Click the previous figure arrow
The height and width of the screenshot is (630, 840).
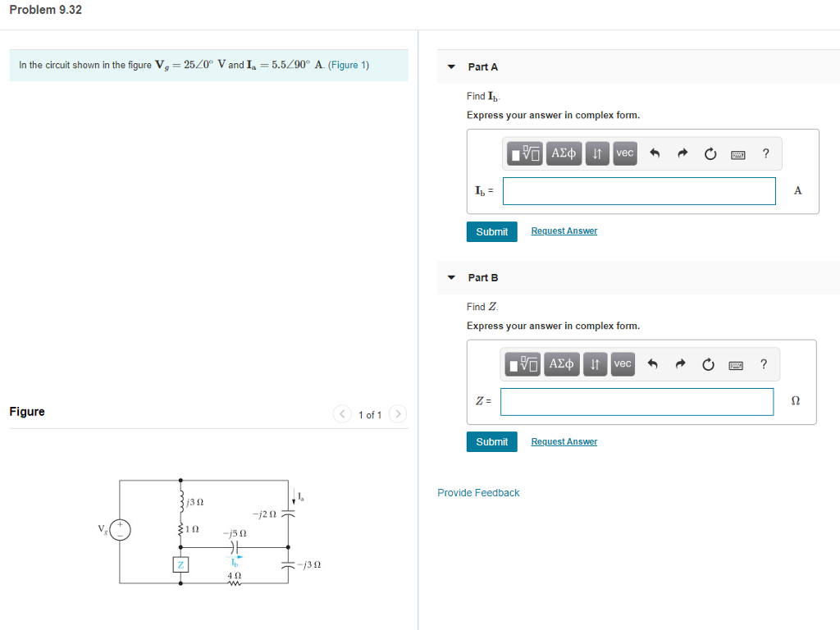click(342, 414)
